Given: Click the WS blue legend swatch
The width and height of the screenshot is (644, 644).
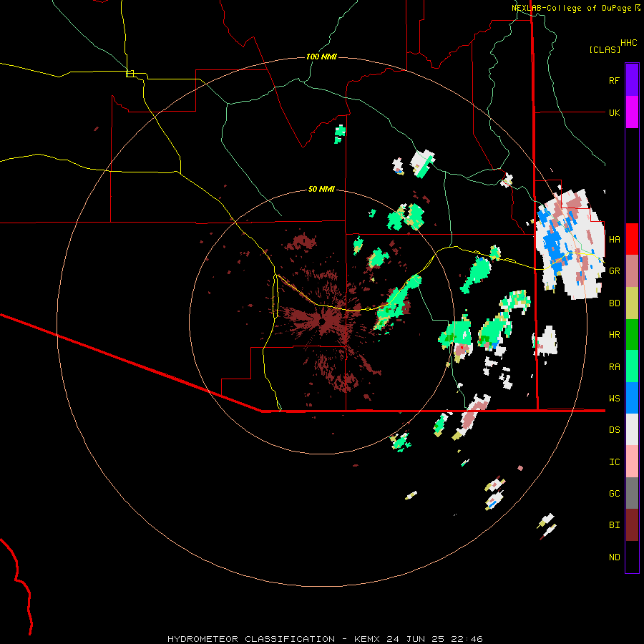Looking at the screenshot, I should [x=632, y=398].
